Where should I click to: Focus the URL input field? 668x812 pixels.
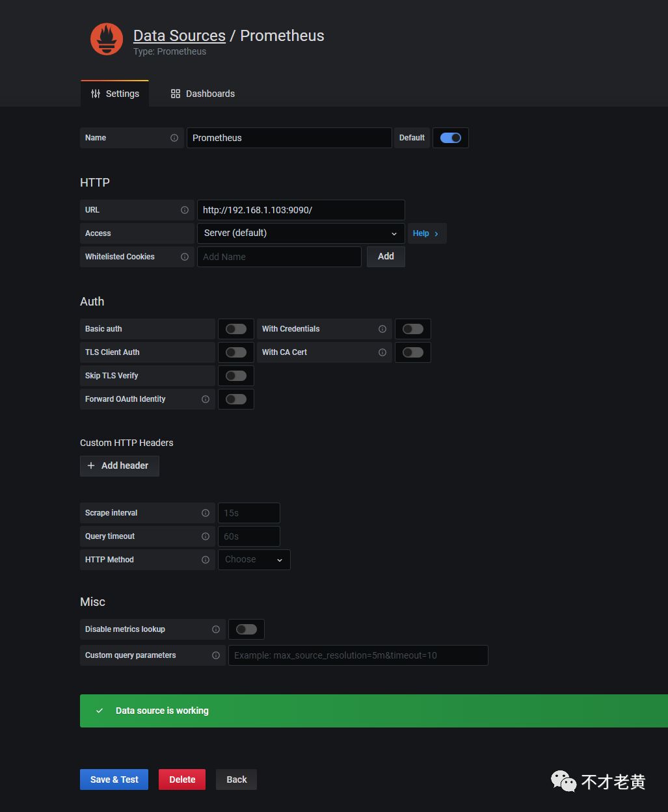301,210
